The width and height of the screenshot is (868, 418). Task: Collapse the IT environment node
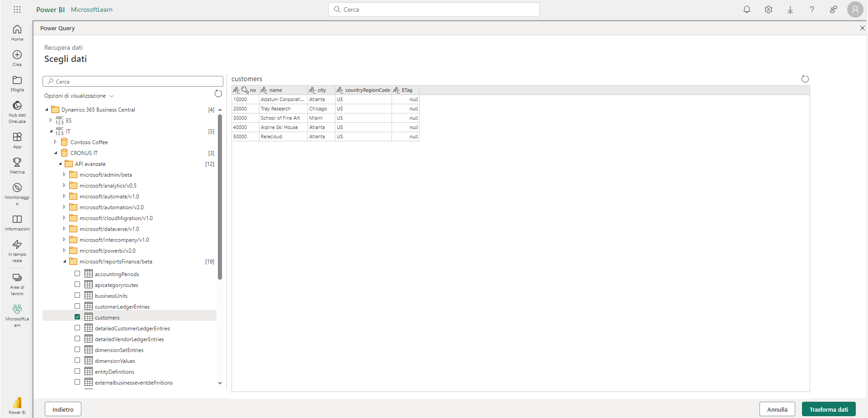(x=51, y=131)
